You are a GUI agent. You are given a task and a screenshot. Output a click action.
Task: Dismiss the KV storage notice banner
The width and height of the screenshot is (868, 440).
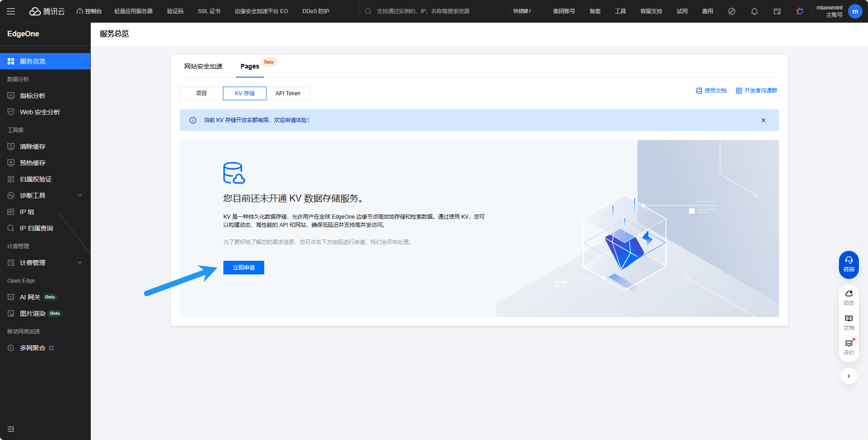click(763, 120)
